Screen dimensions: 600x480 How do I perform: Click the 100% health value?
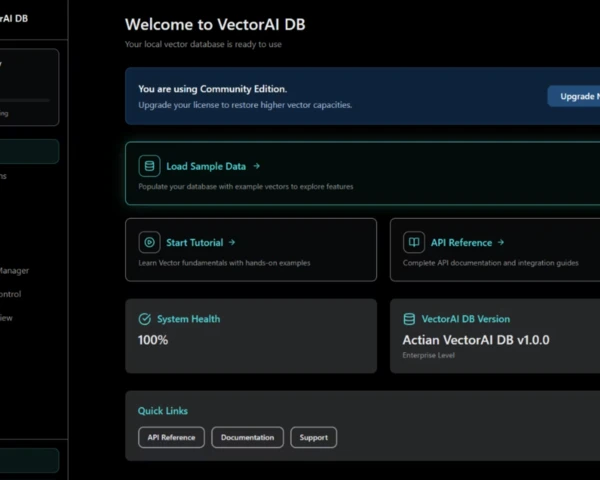(153, 340)
